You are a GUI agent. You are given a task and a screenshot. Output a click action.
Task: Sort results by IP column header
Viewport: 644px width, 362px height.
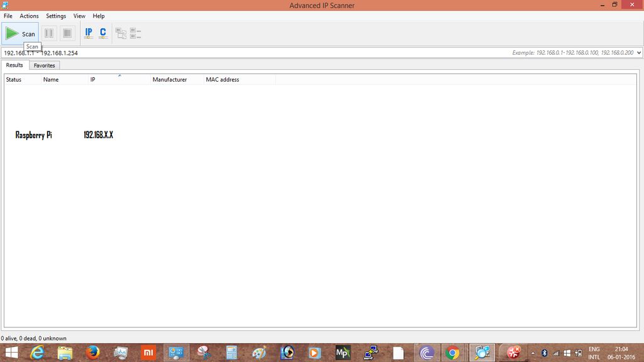click(119, 80)
